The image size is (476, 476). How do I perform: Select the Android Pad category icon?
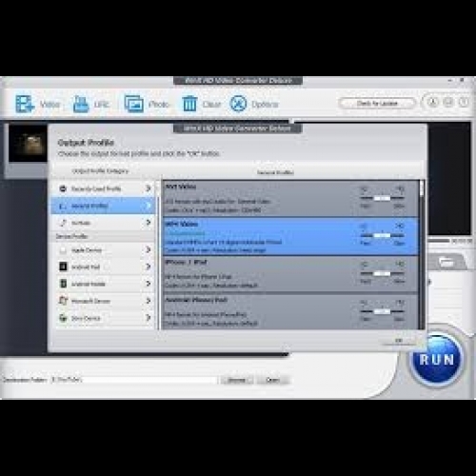pos(63,267)
